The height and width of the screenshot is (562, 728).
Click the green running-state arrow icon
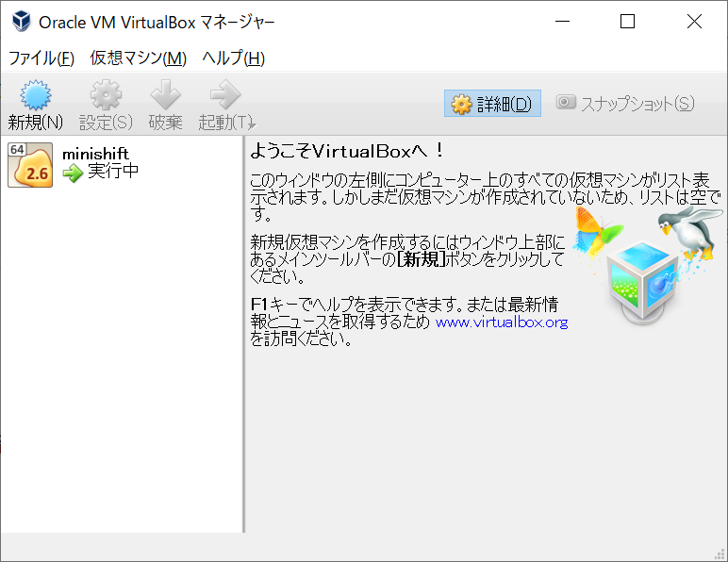pyautogui.click(x=73, y=173)
